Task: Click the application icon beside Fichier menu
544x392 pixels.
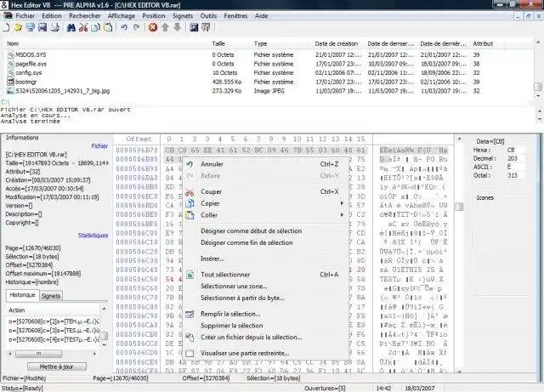Action: click(8, 15)
